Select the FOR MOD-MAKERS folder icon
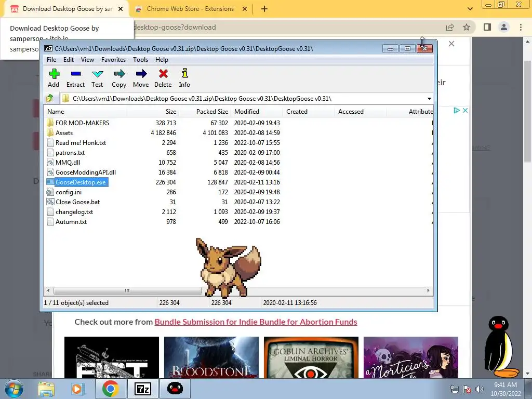The image size is (532, 399). pos(50,123)
